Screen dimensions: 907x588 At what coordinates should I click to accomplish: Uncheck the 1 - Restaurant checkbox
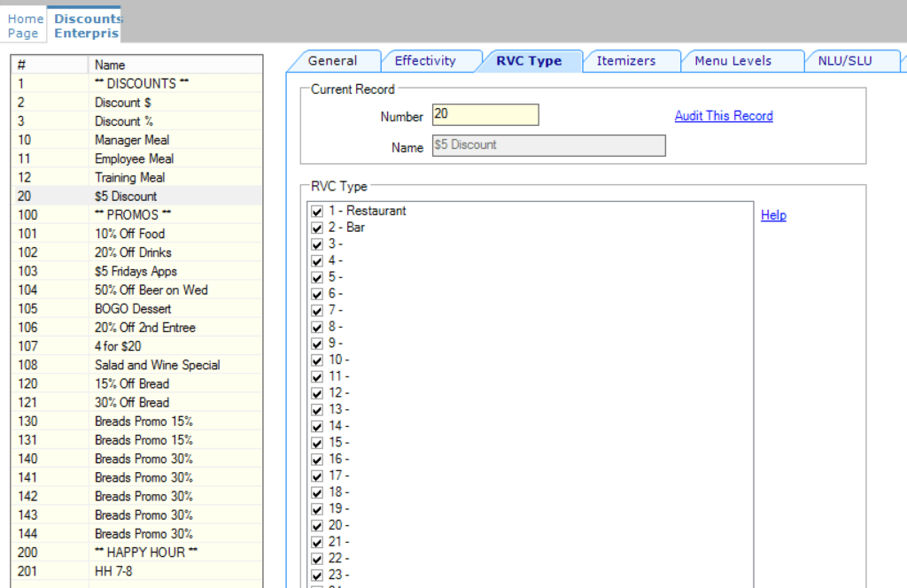click(x=317, y=212)
